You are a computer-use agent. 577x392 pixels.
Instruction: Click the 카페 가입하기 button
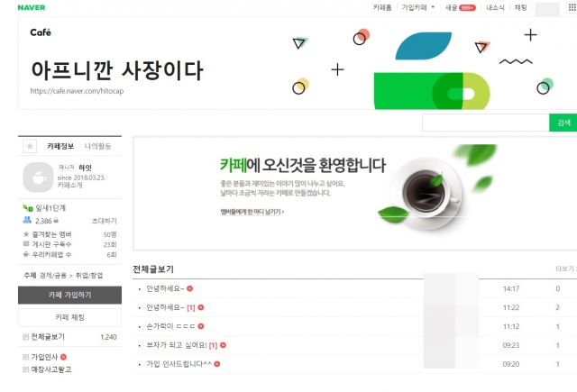click(x=69, y=295)
